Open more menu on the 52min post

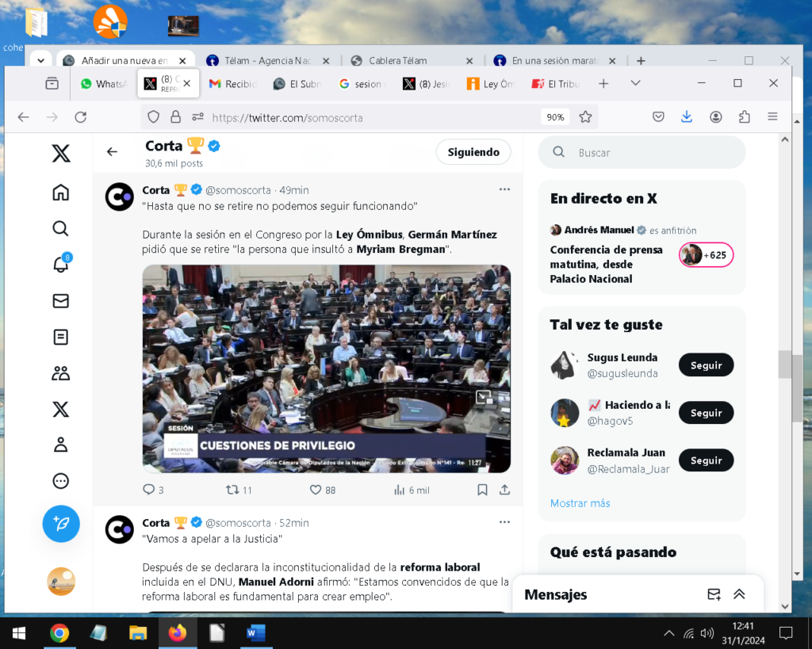pyautogui.click(x=504, y=522)
